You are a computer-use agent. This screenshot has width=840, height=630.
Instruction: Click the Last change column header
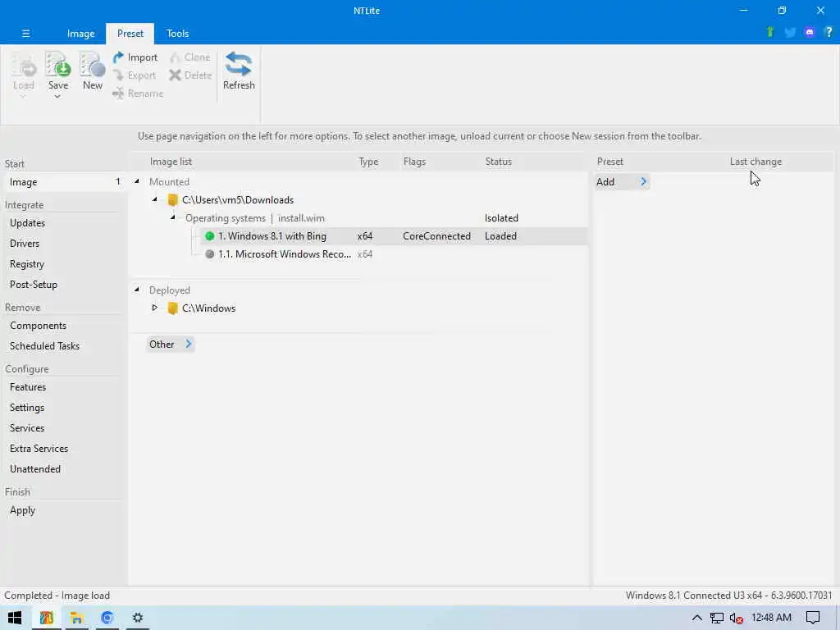tap(756, 162)
